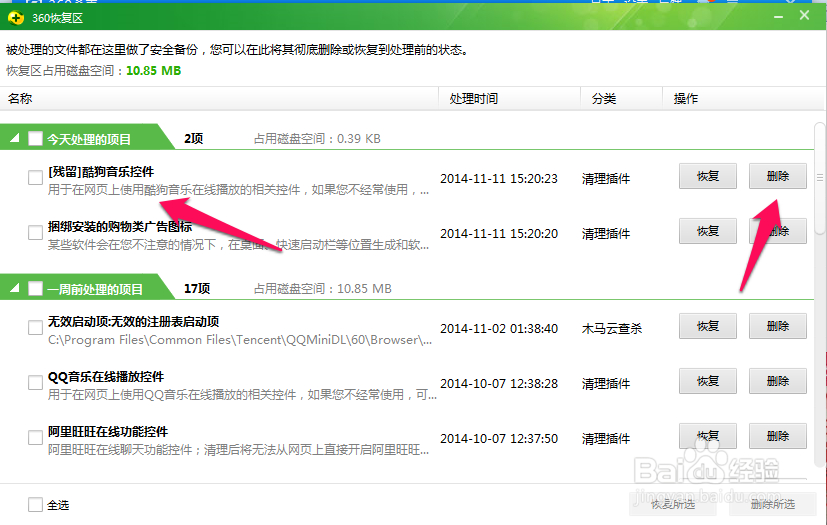Click the 2项 item count label
The height and width of the screenshot is (525, 827).
coord(194,138)
